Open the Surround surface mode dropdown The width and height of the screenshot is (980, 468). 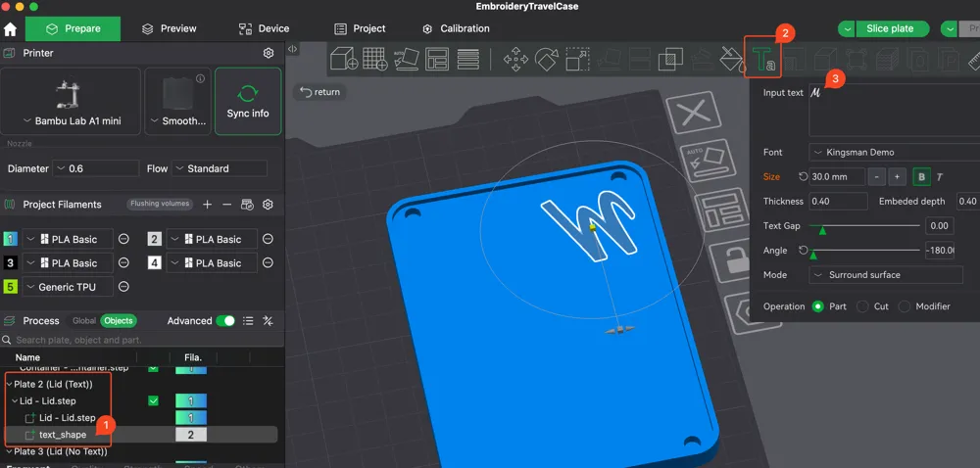coord(886,274)
